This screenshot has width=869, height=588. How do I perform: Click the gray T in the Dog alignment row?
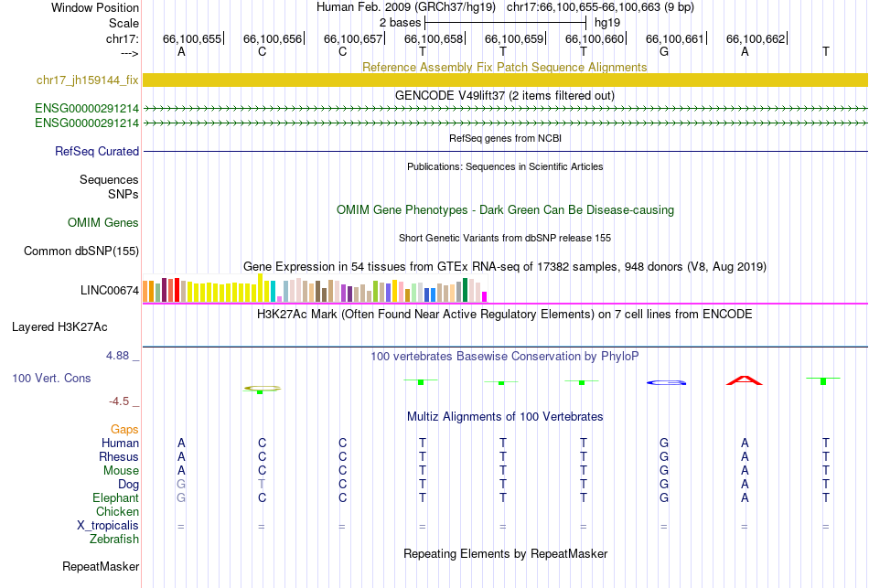262,485
